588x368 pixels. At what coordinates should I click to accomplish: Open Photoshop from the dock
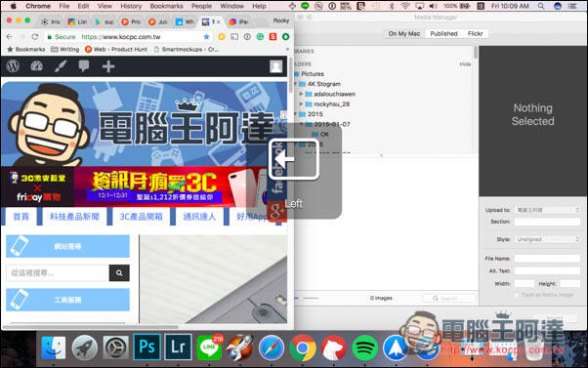pos(147,348)
